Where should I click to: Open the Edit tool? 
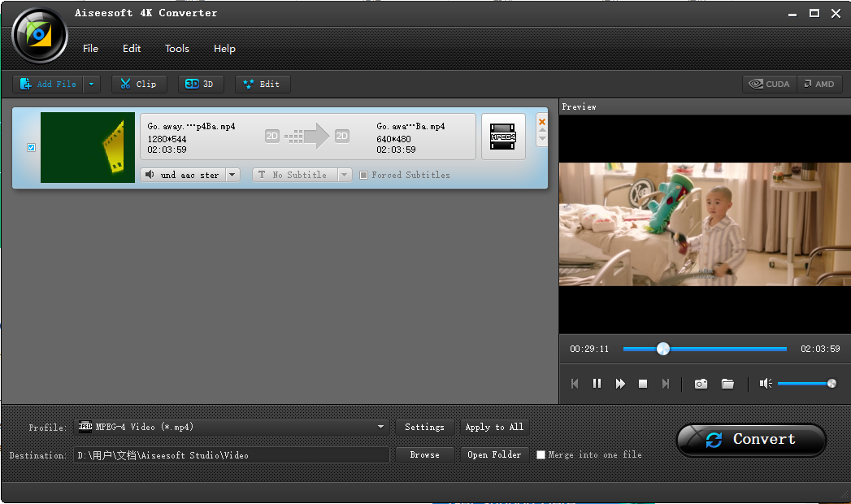pyautogui.click(x=262, y=84)
